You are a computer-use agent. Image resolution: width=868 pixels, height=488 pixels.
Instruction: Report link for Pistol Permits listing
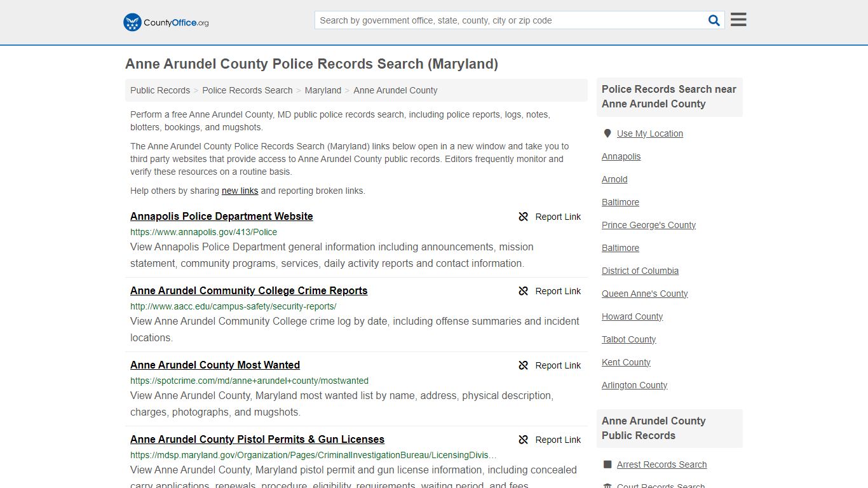pos(550,440)
